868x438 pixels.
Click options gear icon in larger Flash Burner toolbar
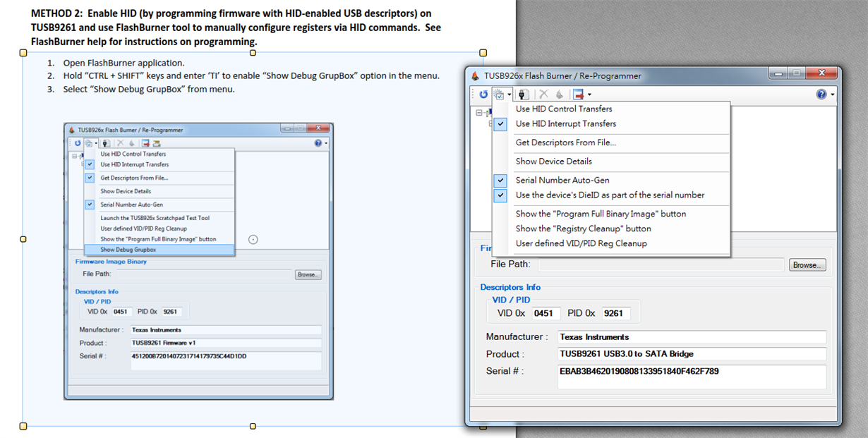pos(498,95)
